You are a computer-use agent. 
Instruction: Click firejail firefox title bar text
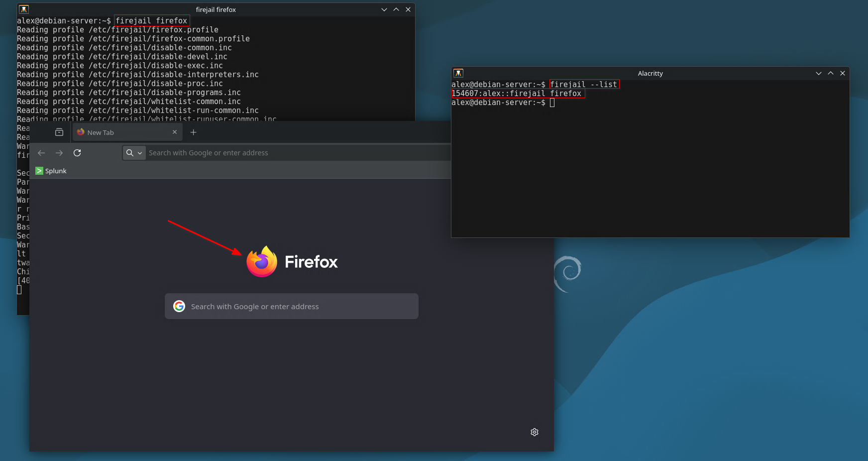pos(216,9)
